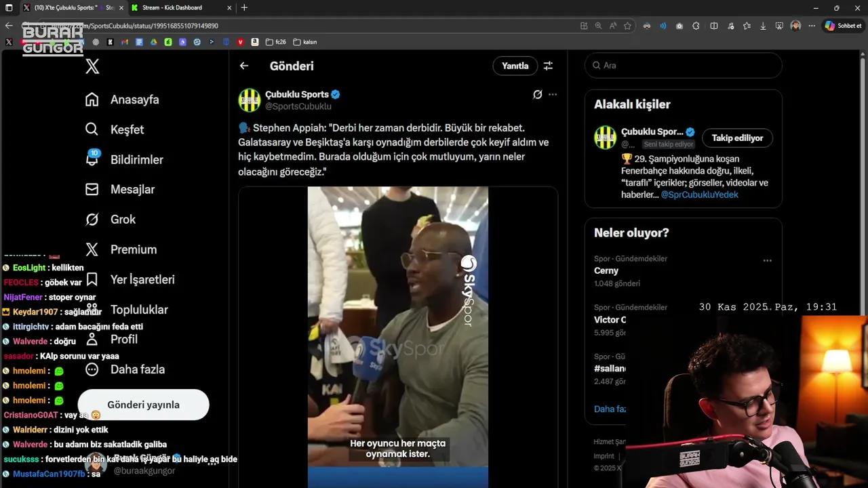
Task: Open red V bookmark icon
Action: pyautogui.click(x=240, y=42)
